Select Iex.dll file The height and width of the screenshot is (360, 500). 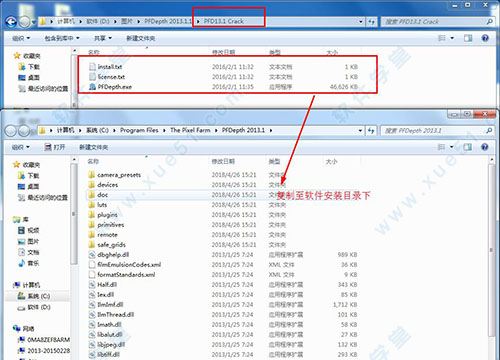101,295
